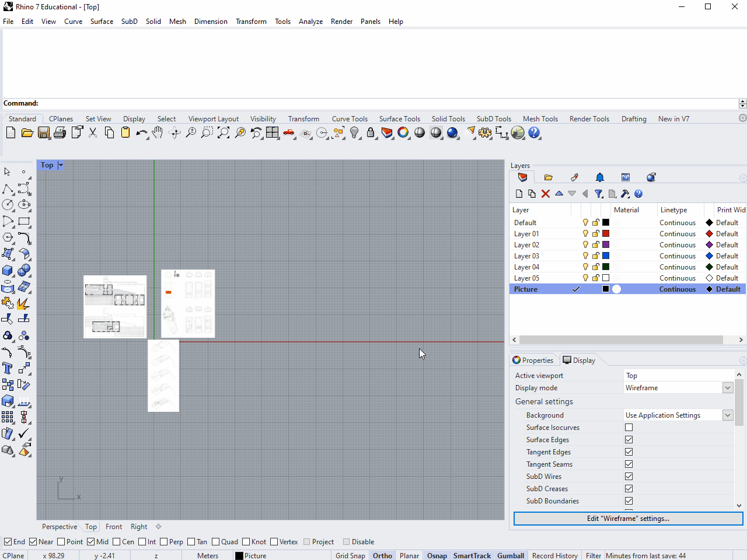Click the Save icon
The height and width of the screenshot is (560, 747).
coord(44,133)
